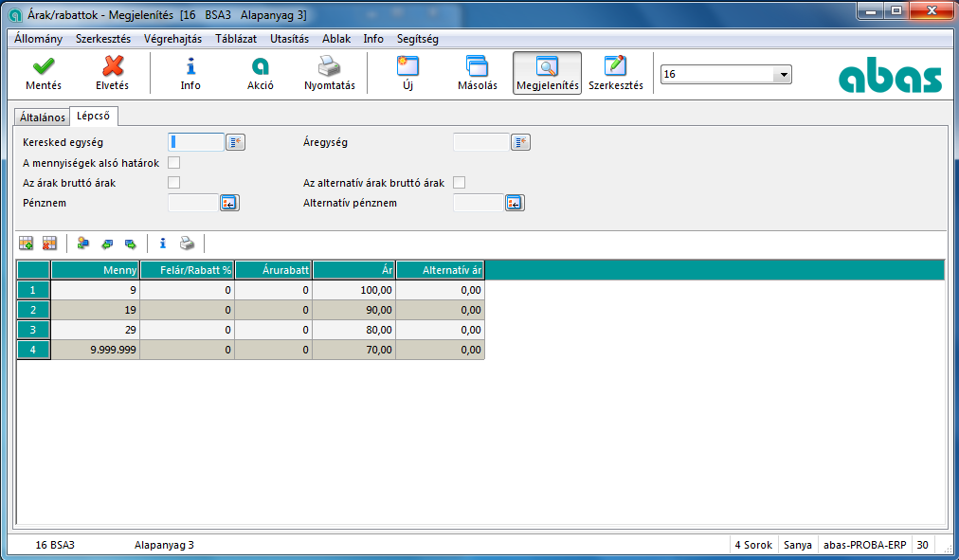Create new record with Új icon
The height and width of the screenshot is (560, 959).
(x=407, y=66)
